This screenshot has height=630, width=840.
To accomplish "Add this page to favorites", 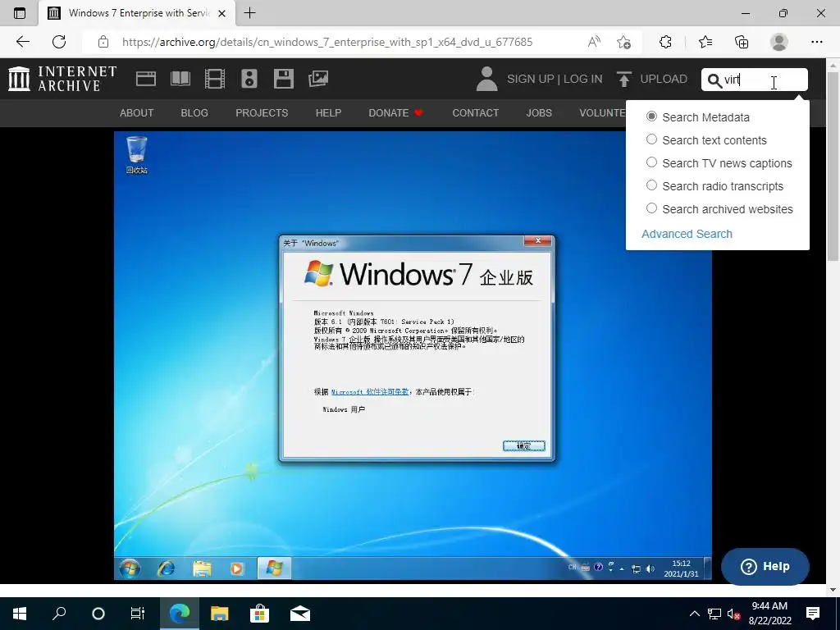I will tap(623, 42).
